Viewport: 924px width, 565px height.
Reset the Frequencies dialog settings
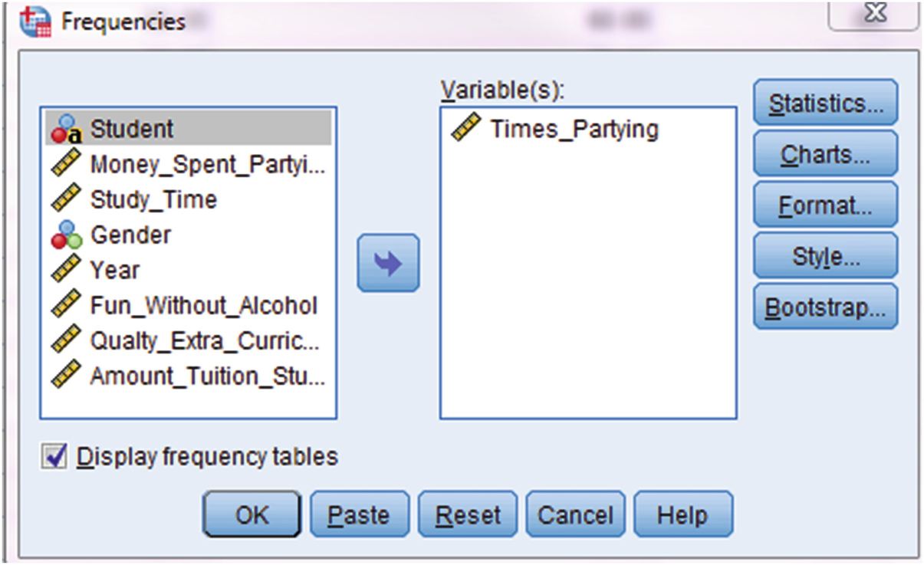pos(468,514)
